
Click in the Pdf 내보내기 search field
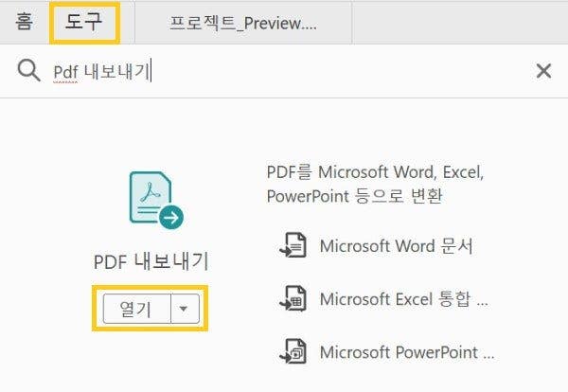282,71
